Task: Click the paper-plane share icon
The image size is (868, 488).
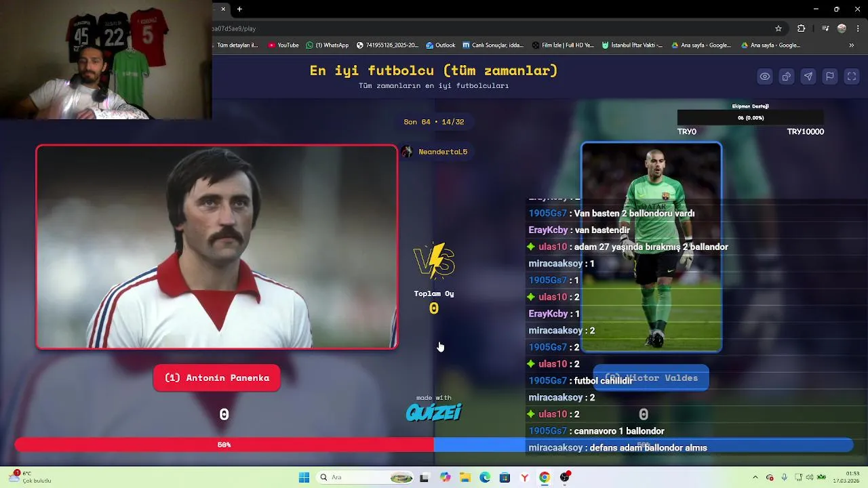Action: coord(808,77)
